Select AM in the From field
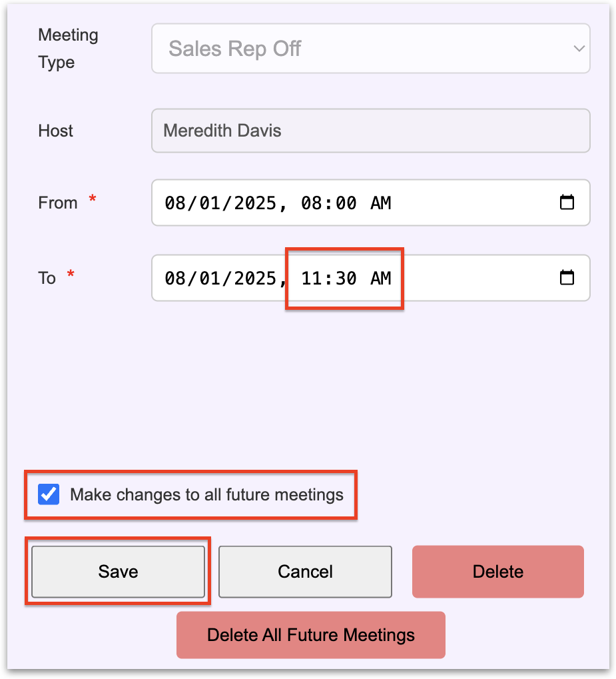This screenshot has width=616, height=679. 380,203
